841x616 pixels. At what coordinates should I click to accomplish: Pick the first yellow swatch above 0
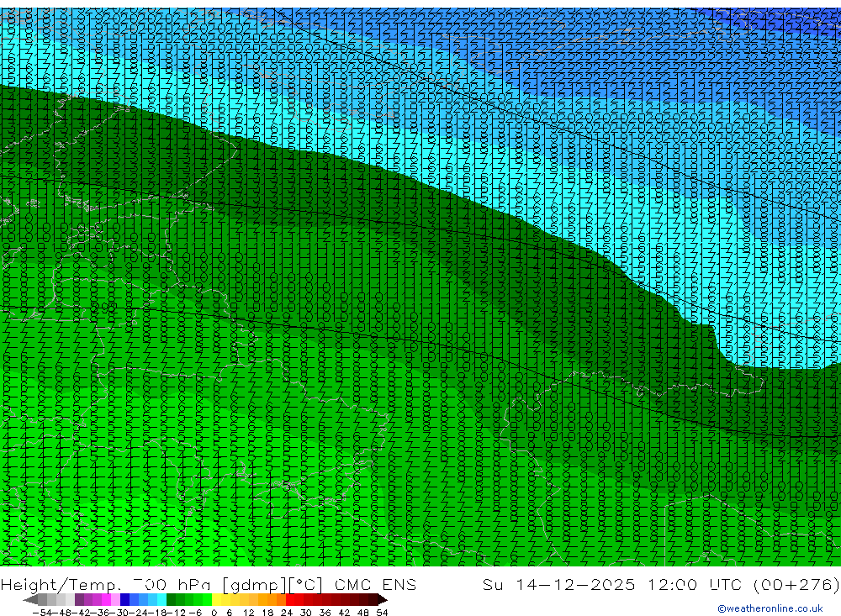pyautogui.click(x=217, y=599)
